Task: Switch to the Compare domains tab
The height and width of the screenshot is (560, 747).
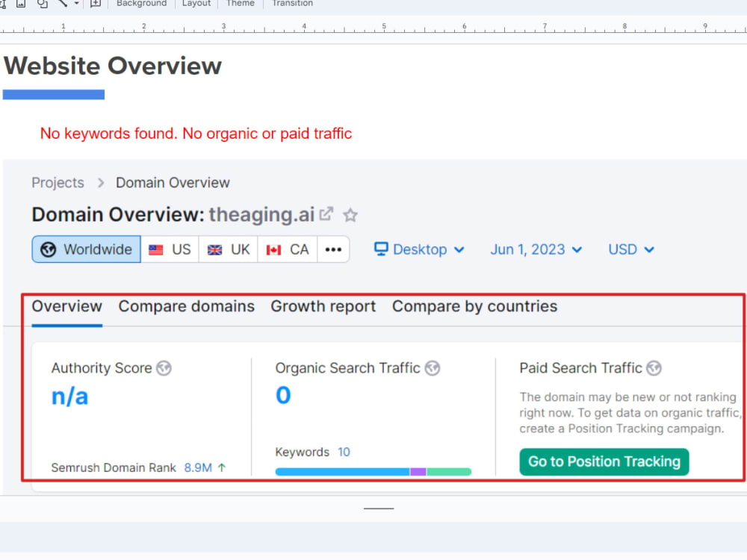Action: pos(186,306)
